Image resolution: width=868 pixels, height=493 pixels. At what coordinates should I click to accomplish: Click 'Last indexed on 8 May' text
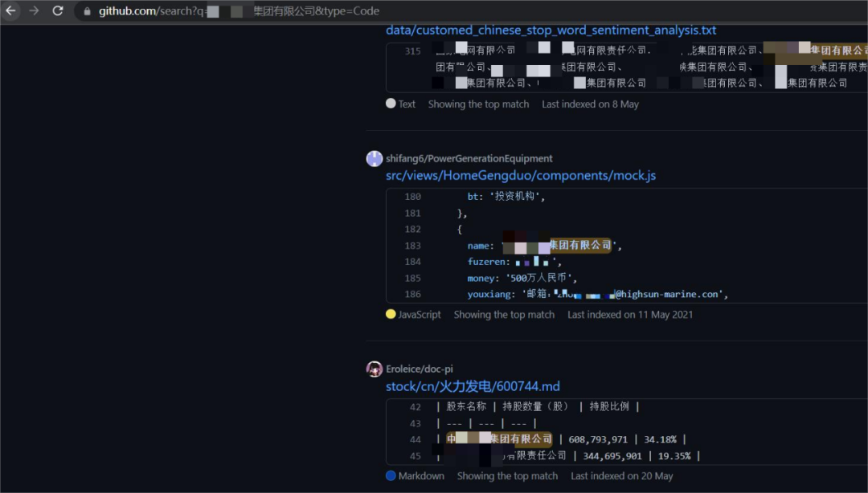click(x=590, y=104)
